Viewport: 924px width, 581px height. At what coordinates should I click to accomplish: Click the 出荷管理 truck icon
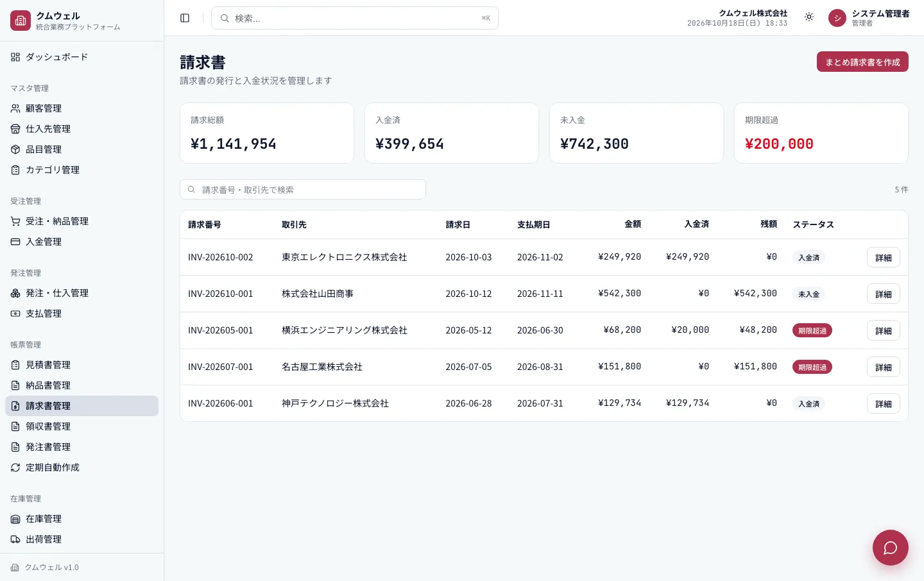pos(15,539)
